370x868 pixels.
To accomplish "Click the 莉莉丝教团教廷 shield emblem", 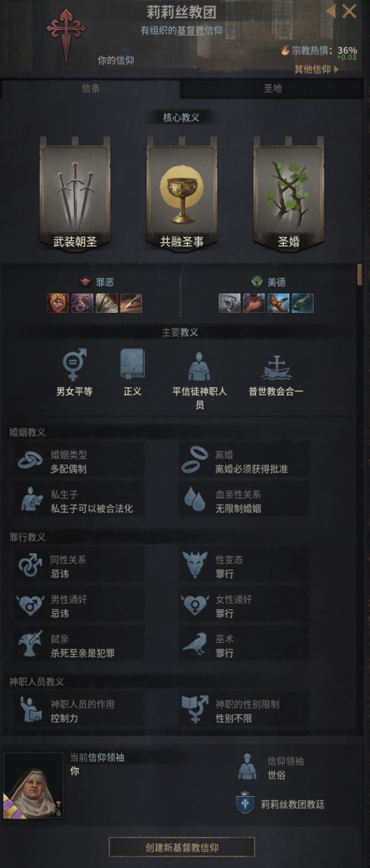I will (x=245, y=804).
